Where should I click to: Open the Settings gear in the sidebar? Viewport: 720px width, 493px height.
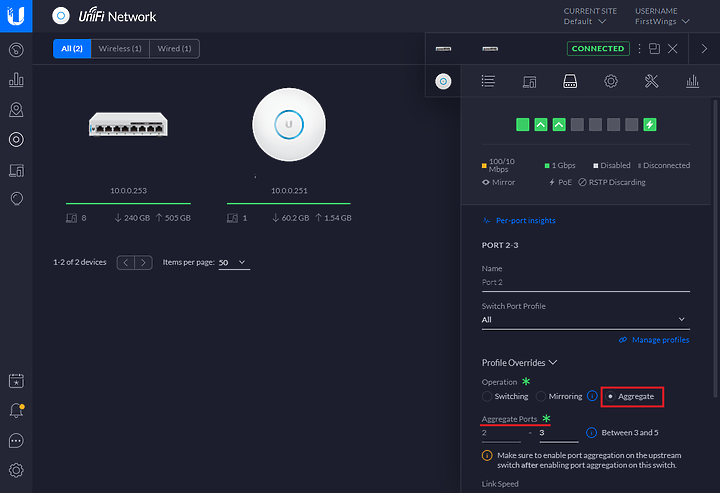coord(16,470)
